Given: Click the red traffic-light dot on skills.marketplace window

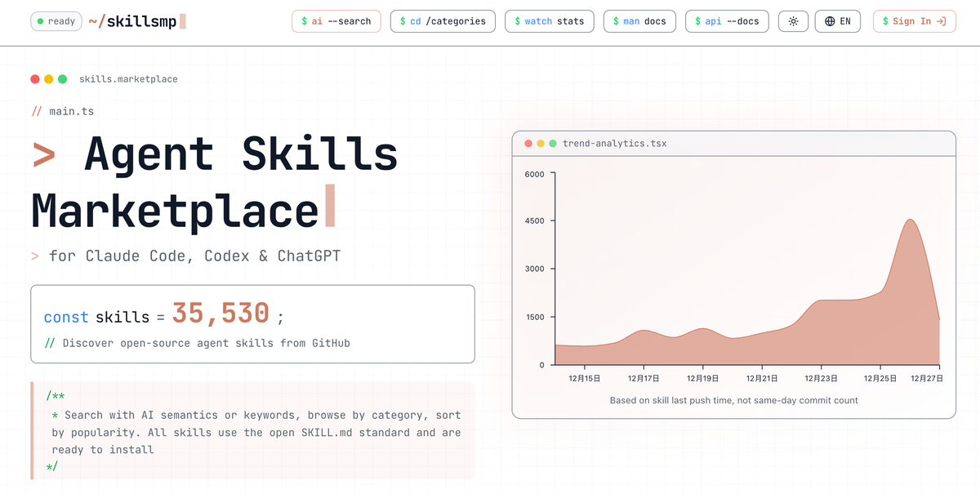Looking at the screenshot, I should 34,78.
